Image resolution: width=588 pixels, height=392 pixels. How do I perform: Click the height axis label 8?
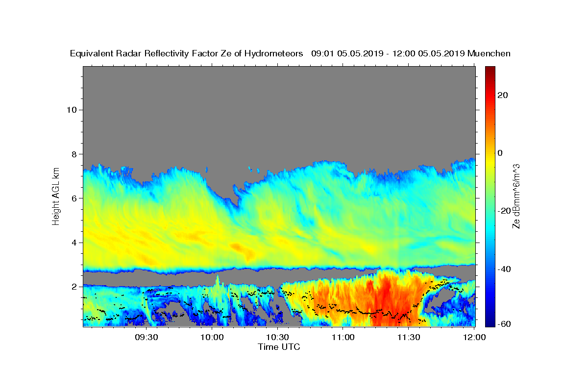(x=74, y=154)
